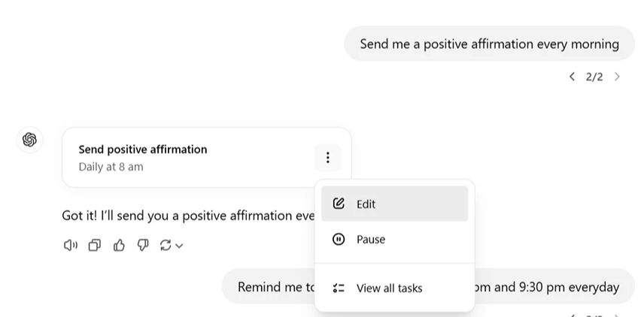644x317 pixels.
Task: Click the 2/2 message version counter
Action: click(x=594, y=77)
